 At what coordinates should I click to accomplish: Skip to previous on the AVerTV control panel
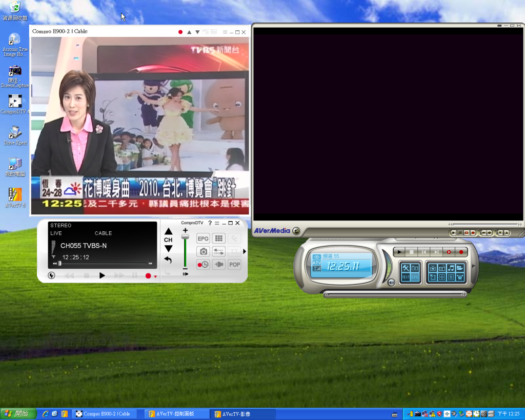[x=424, y=252]
